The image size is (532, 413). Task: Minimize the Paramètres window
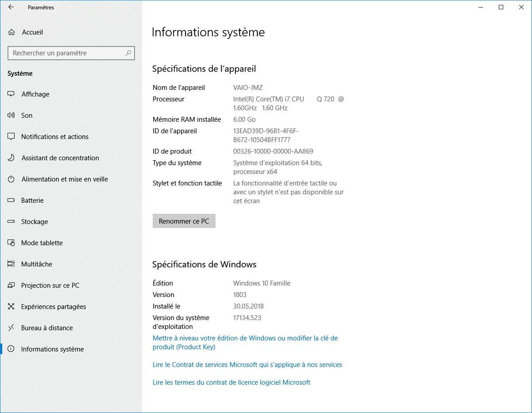481,7
